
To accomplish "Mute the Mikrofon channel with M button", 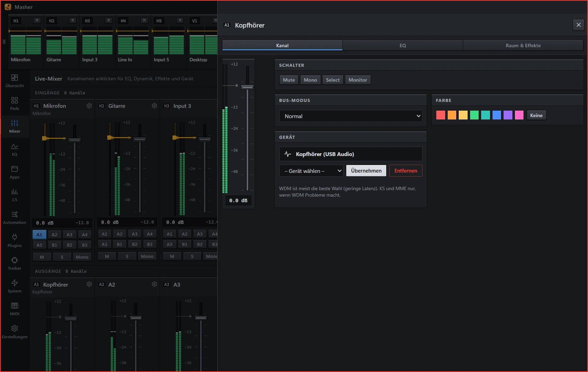I will pos(42,257).
